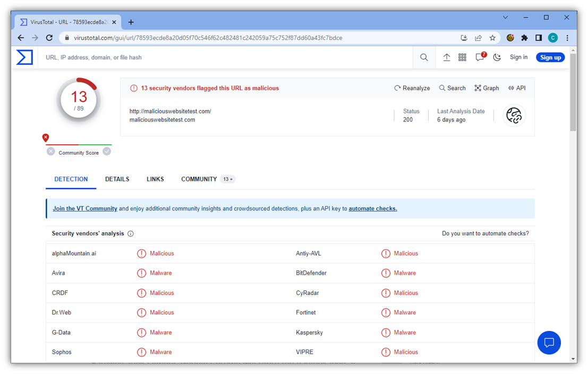The width and height of the screenshot is (588, 374).
Task: Open search with the magnifier icon
Action: pos(423,57)
